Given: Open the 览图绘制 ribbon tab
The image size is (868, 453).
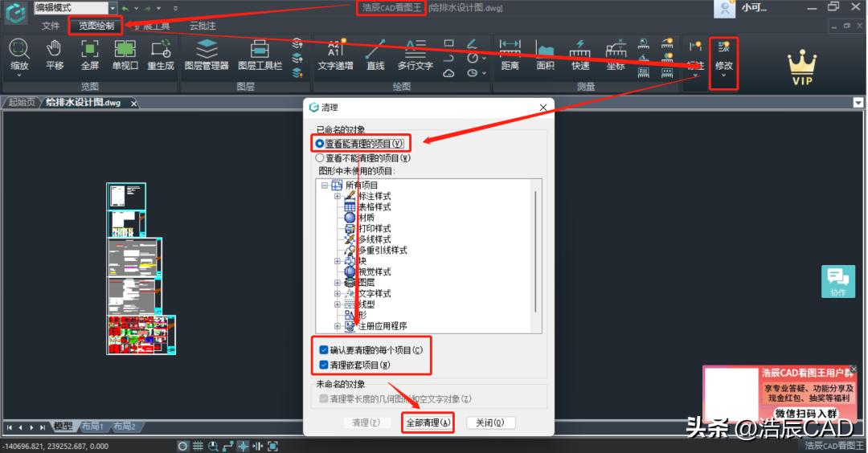Looking at the screenshot, I should click(x=96, y=26).
